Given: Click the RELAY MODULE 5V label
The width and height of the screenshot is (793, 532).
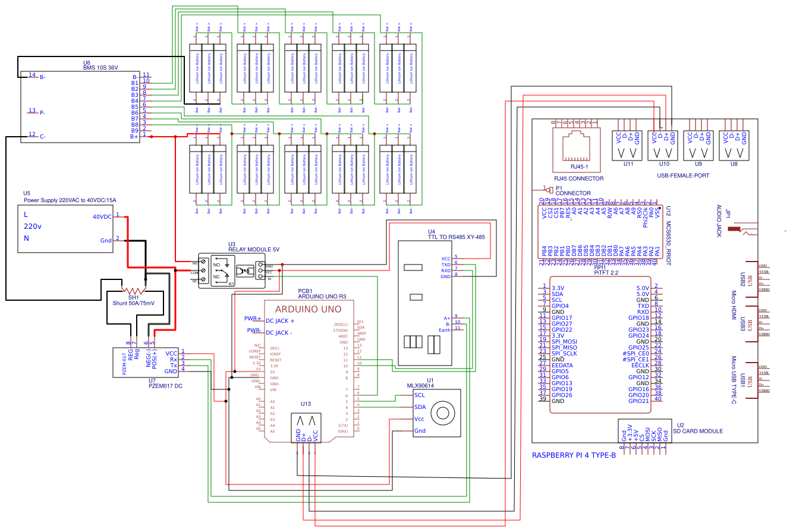Looking at the screenshot, I should (x=254, y=250).
